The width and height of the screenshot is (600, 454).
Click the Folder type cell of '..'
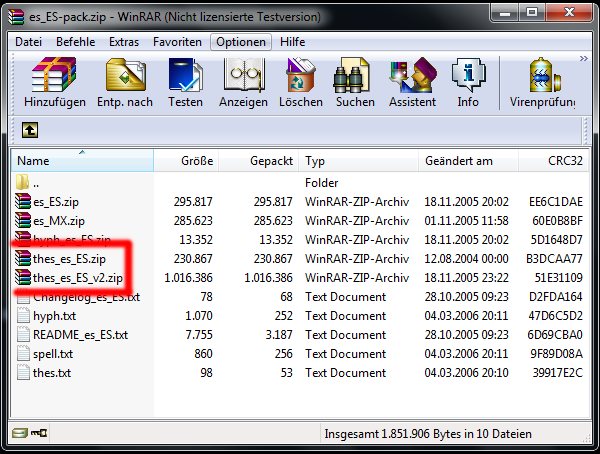[321, 183]
